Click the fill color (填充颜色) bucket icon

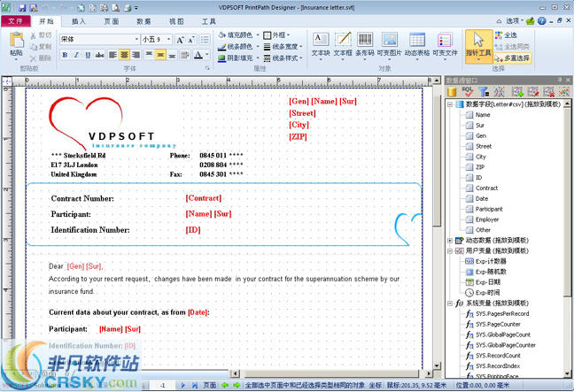click(221, 35)
